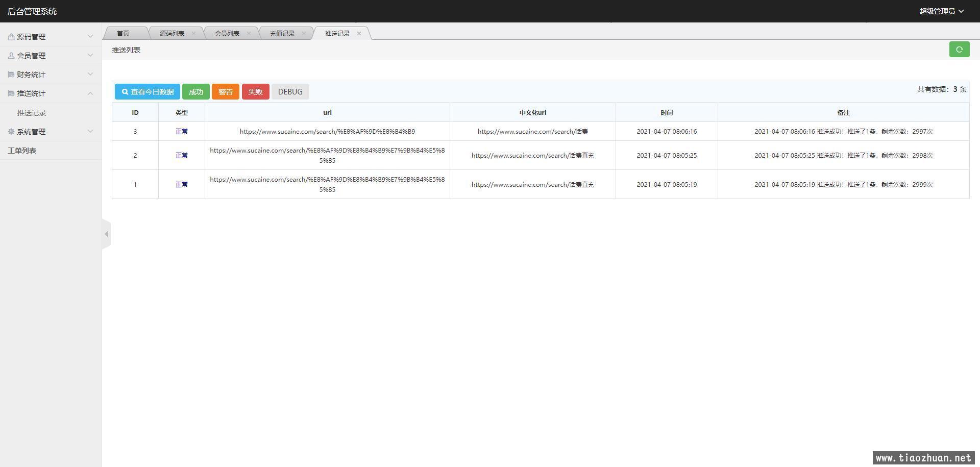The height and width of the screenshot is (467, 980).
Task: Filter by 警告 orange button
Action: [x=225, y=92]
